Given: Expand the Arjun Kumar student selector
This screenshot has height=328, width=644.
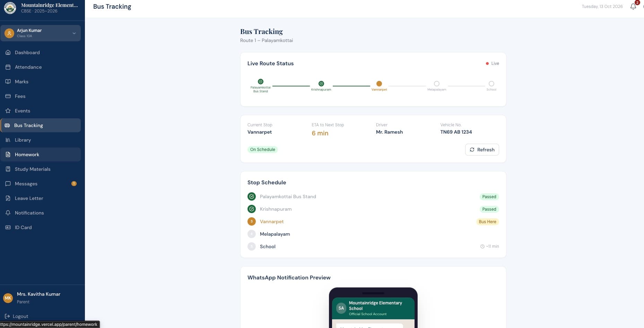Looking at the screenshot, I should 41,33.
